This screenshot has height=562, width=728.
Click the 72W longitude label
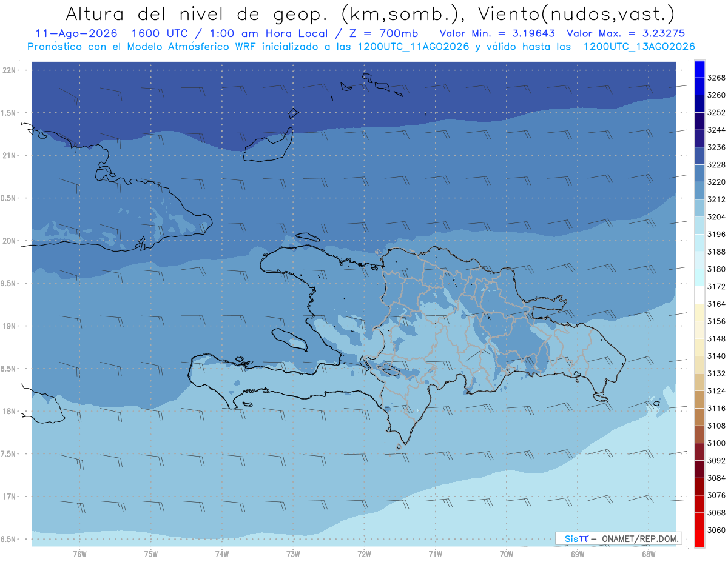click(x=364, y=554)
